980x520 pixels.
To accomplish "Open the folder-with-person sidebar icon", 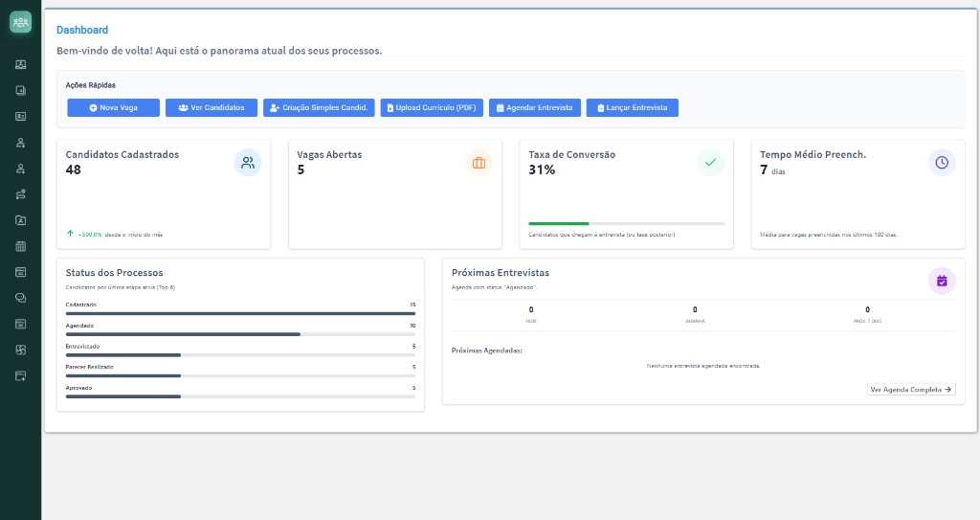I will (21, 220).
